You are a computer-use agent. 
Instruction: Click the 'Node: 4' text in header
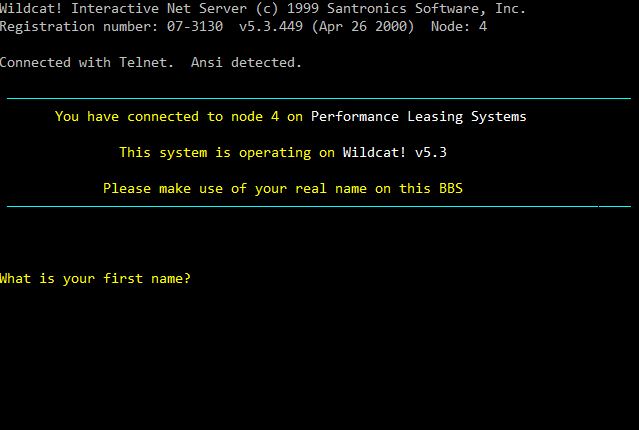point(459,27)
